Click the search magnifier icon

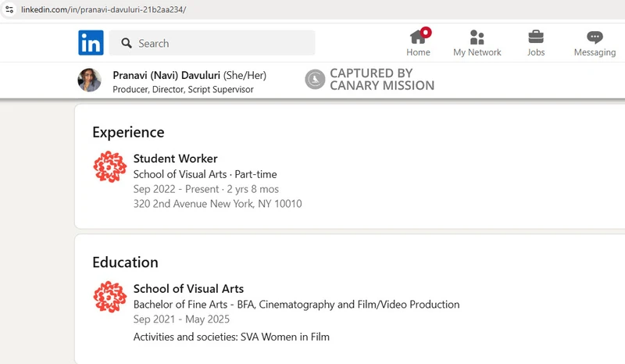[127, 43]
